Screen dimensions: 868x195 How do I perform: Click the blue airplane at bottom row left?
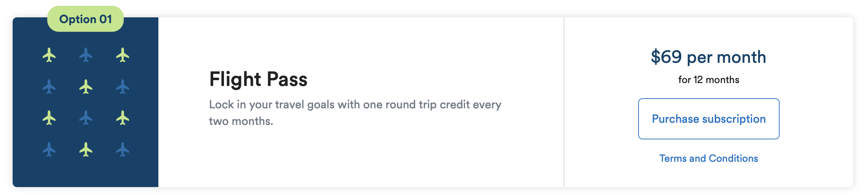click(x=49, y=149)
